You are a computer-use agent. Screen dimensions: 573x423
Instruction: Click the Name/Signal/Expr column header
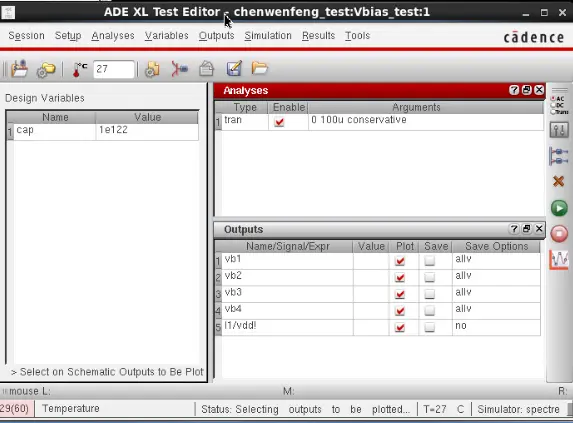[x=287, y=247]
